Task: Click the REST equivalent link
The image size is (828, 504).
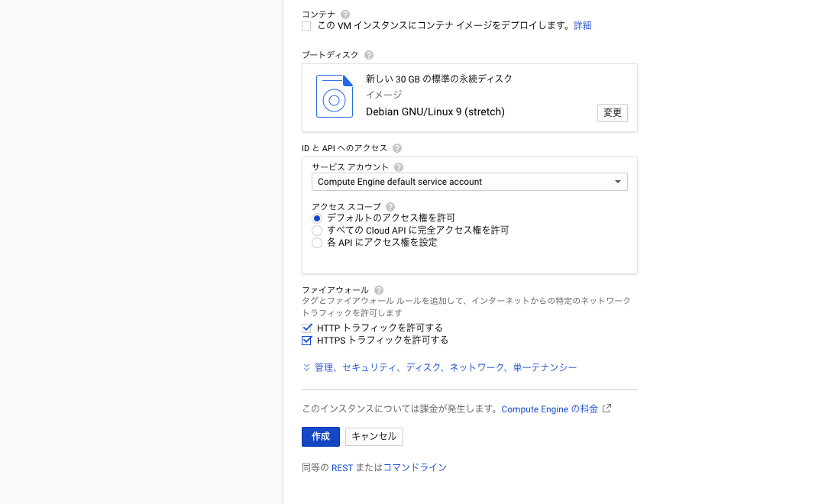Action: [342, 467]
